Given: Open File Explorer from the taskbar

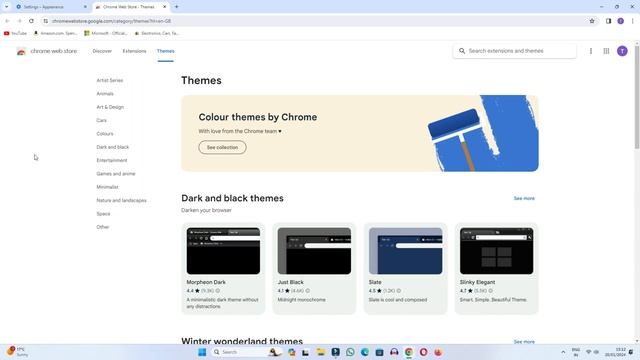Looking at the screenshot, I should coord(321,352).
